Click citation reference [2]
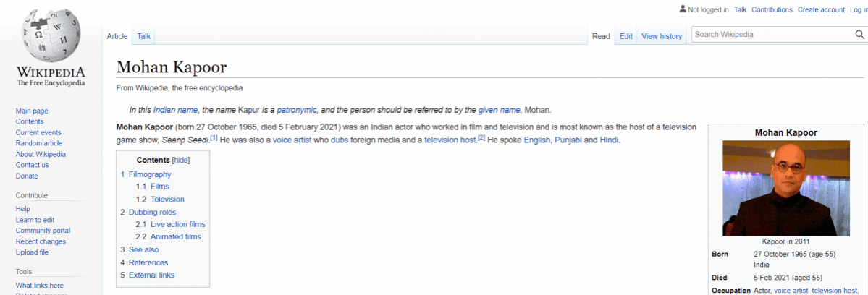Image resolution: width=868 pixels, height=295 pixels. point(481,137)
